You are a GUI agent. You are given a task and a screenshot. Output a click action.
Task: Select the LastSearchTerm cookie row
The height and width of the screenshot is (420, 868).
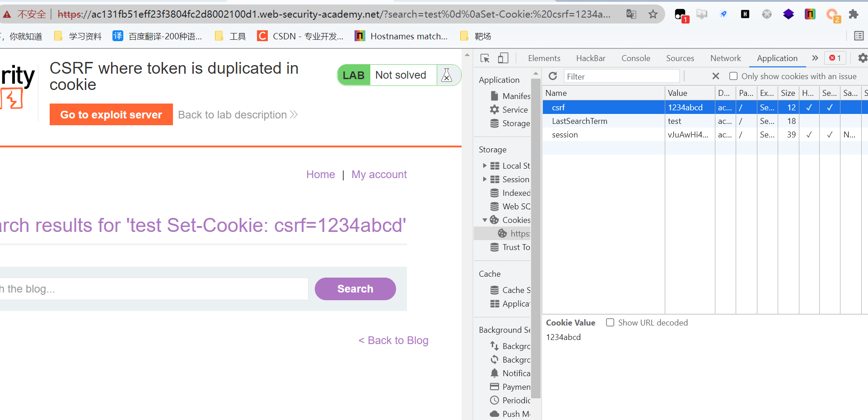(705, 121)
